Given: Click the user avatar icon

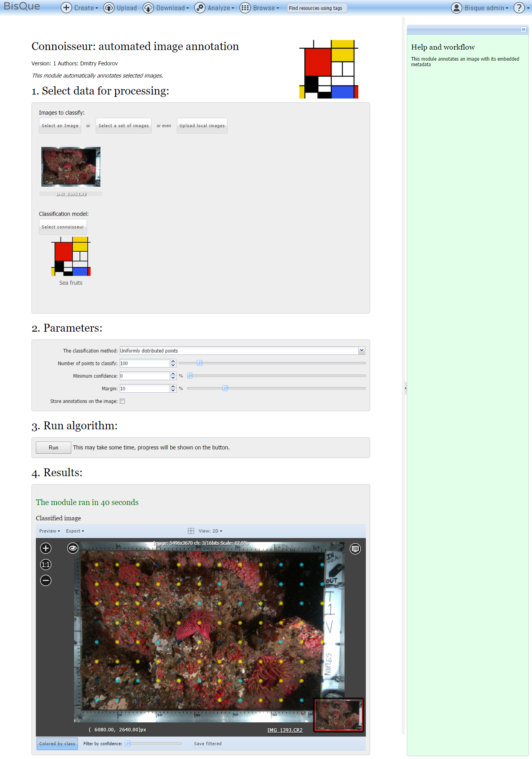Looking at the screenshot, I should tap(456, 8).
